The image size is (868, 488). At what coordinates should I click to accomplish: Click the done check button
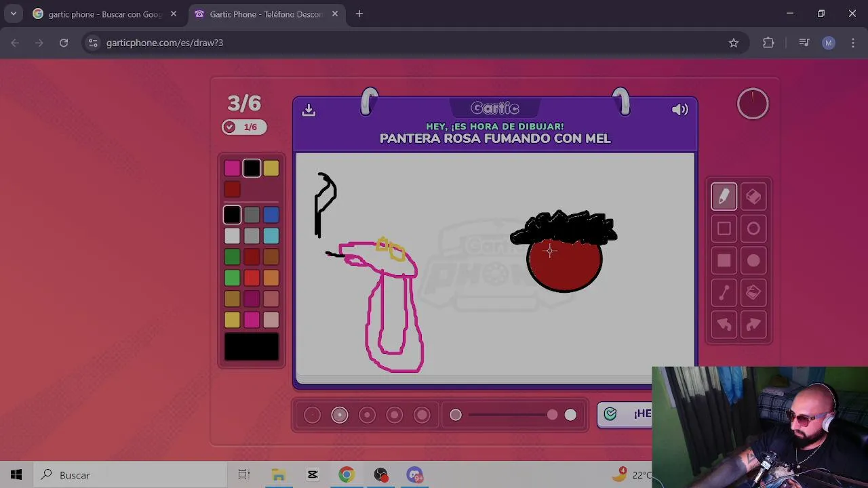pos(625,414)
